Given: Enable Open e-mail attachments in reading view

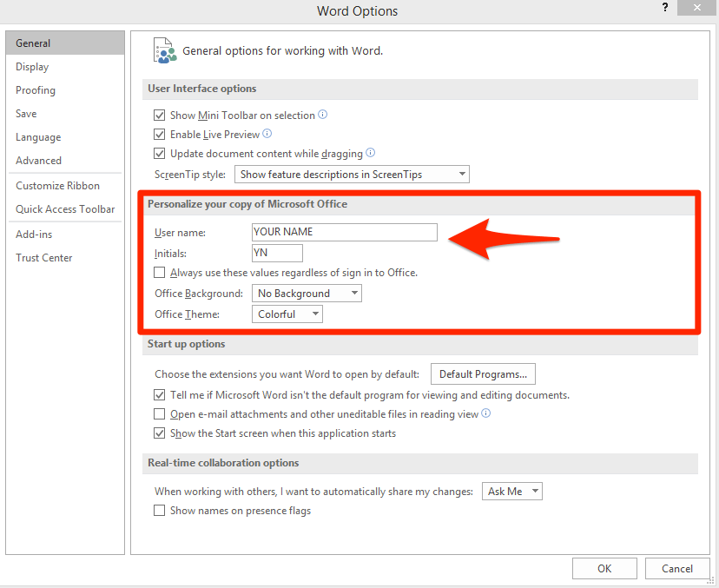Looking at the screenshot, I should pyautogui.click(x=159, y=414).
